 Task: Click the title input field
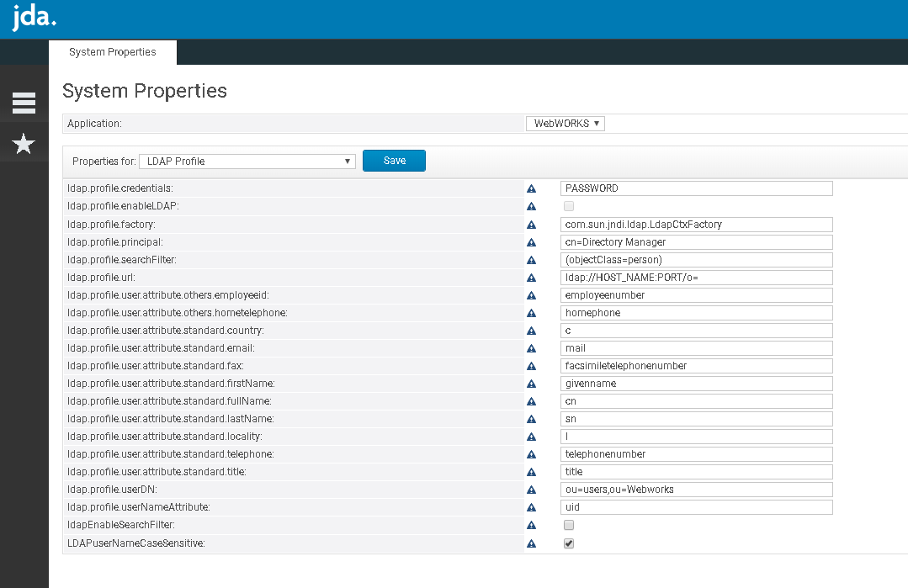pyautogui.click(x=697, y=472)
